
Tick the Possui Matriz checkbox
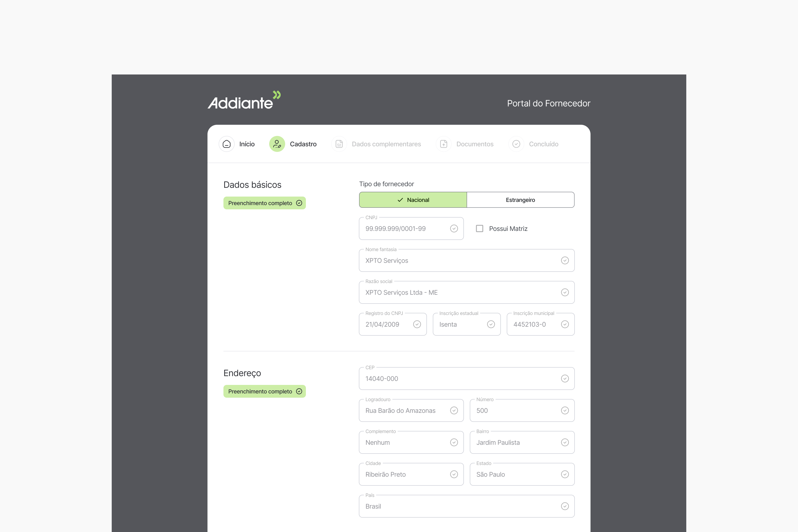tap(479, 229)
